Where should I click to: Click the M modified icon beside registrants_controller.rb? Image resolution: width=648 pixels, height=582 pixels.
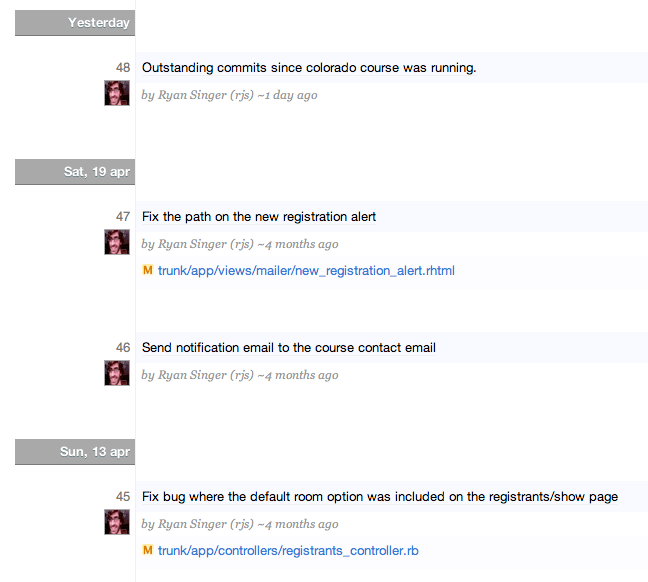tap(148, 550)
